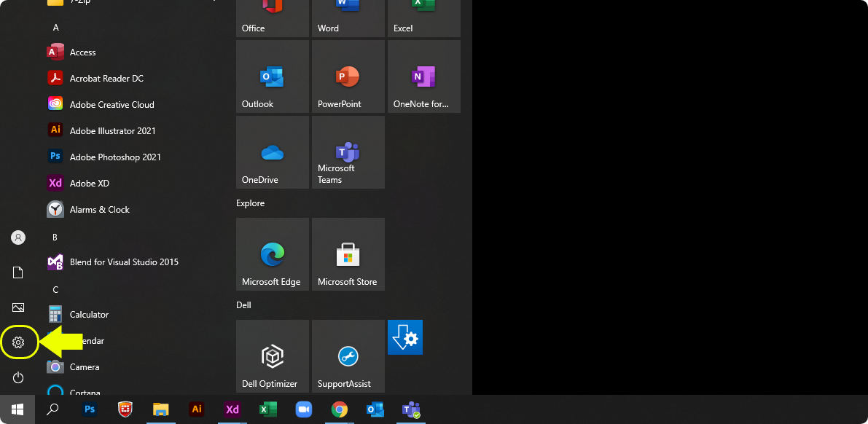The image size is (868, 424).
Task: Open Documents icon in Start sidebar
Action: [18, 272]
